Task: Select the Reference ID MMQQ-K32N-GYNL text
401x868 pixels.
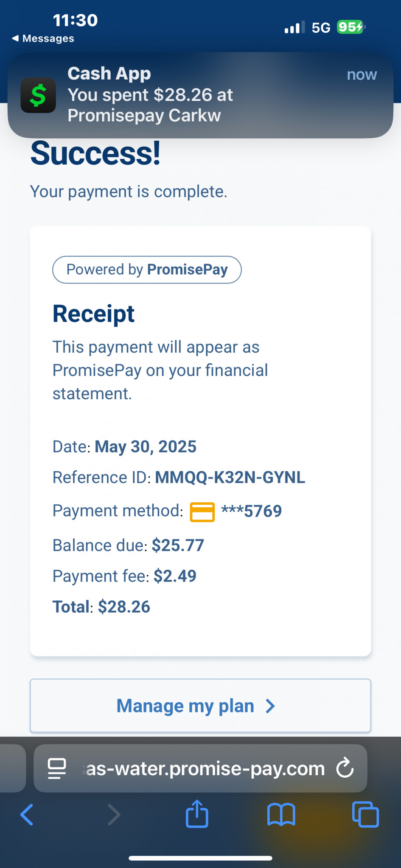Action: click(230, 478)
